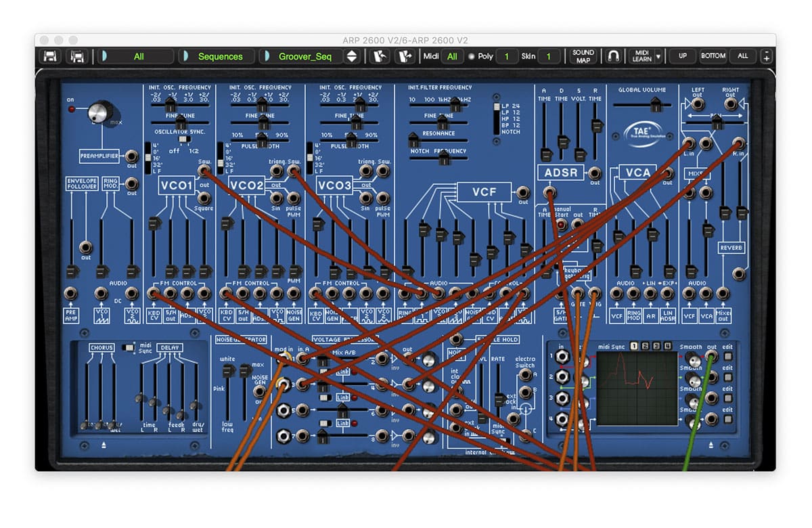812x528 pixels.
Task: Open the Groover_Seq preset name dropdown
Action: [x=302, y=57]
